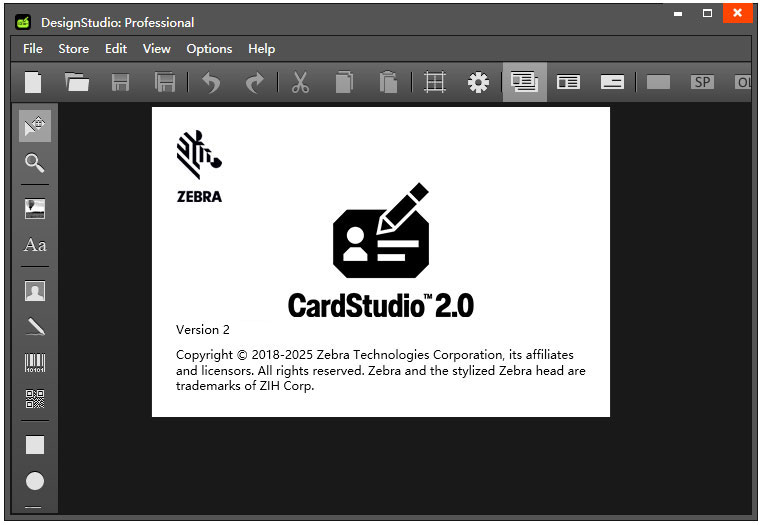Redo the last action

254,82
